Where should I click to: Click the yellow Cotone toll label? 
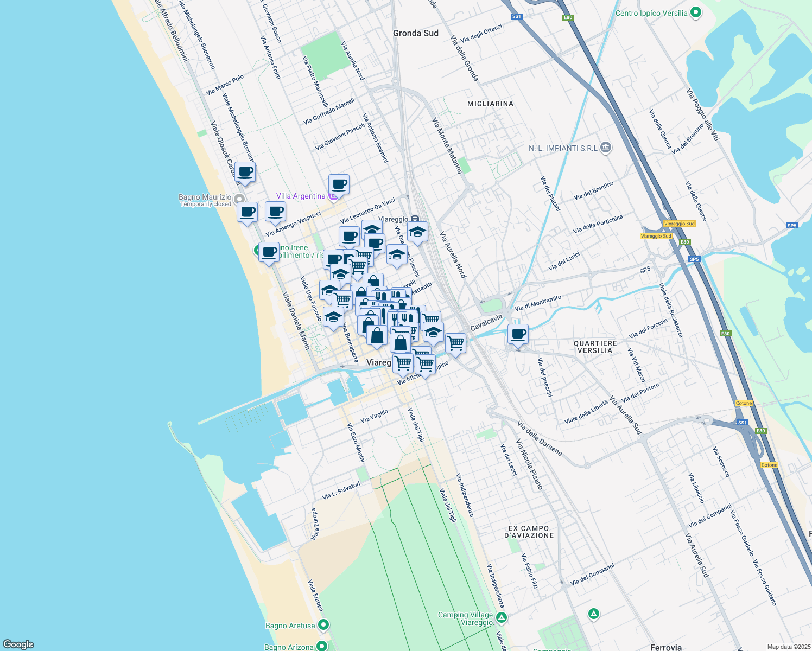tap(744, 403)
